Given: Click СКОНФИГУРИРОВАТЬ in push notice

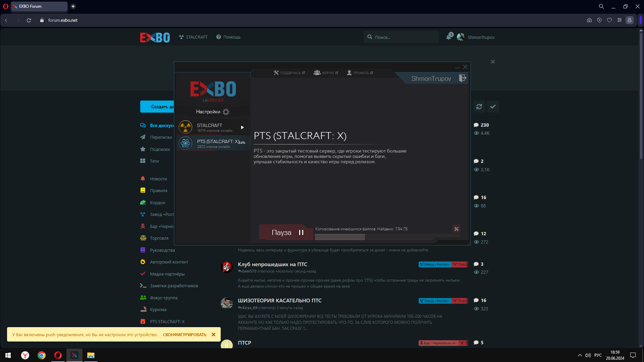Looking at the screenshot, I should pyautogui.click(x=185, y=335).
